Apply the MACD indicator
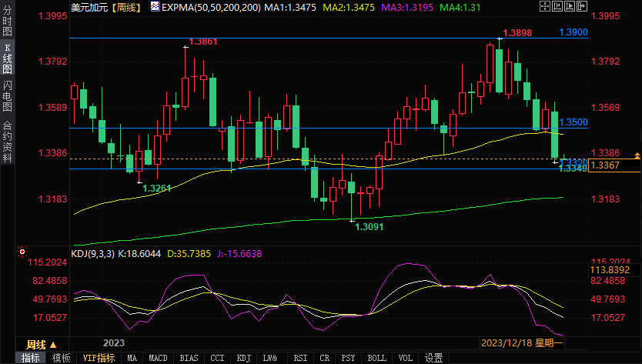Screen dimensions: 642x364 (158, 358)
